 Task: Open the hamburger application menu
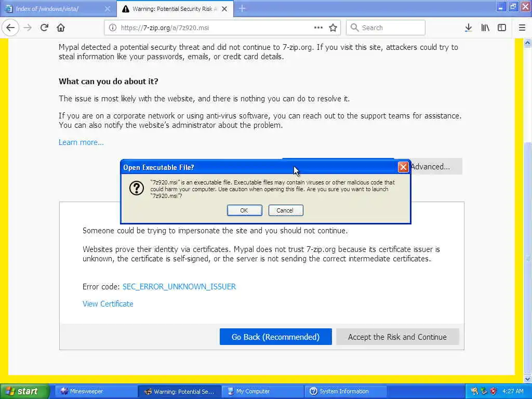coord(522,28)
